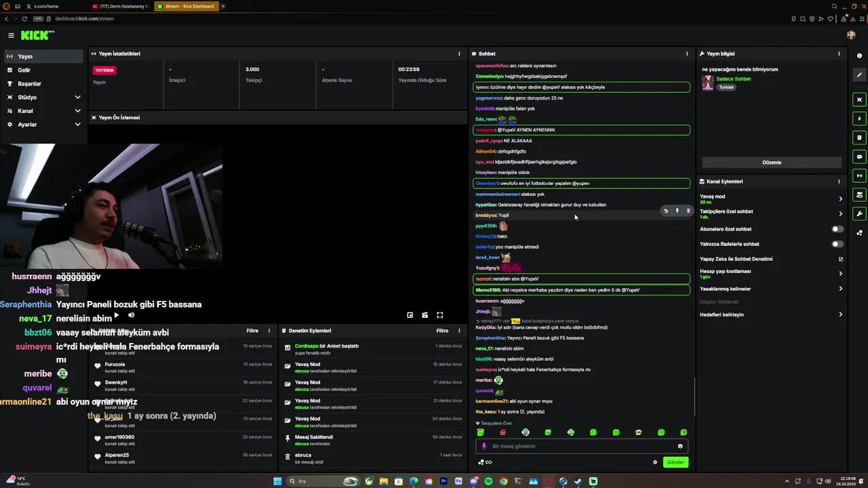Viewport: 868px width, 488px height.
Task: Click the focus frame icon in right sidebar
Action: coord(859,100)
